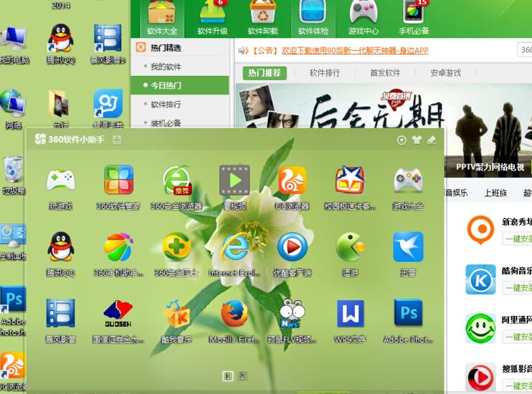Click the 搜狐影音 red play icon

[x=480, y=377]
